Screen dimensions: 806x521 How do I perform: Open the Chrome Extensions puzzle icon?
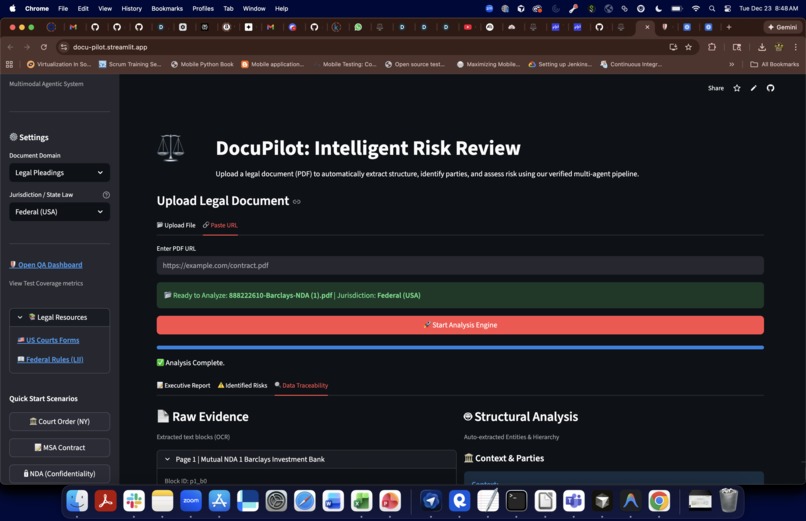pyautogui.click(x=712, y=47)
